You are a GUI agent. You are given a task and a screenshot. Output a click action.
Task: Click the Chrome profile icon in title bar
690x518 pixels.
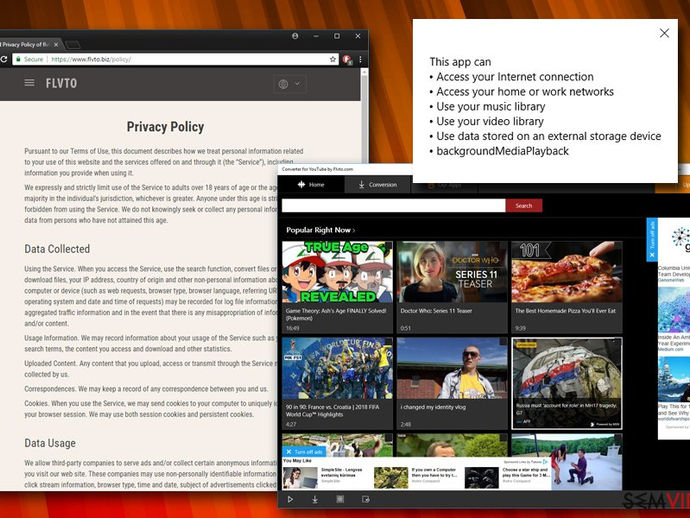coord(295,36)
